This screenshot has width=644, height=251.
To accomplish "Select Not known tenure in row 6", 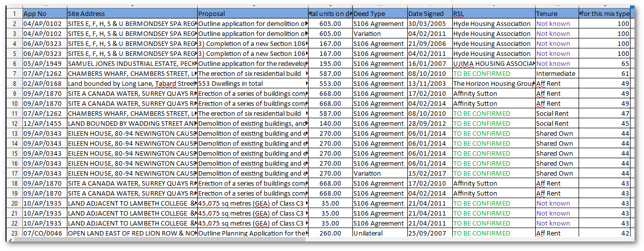I will (x=557, y=64).
